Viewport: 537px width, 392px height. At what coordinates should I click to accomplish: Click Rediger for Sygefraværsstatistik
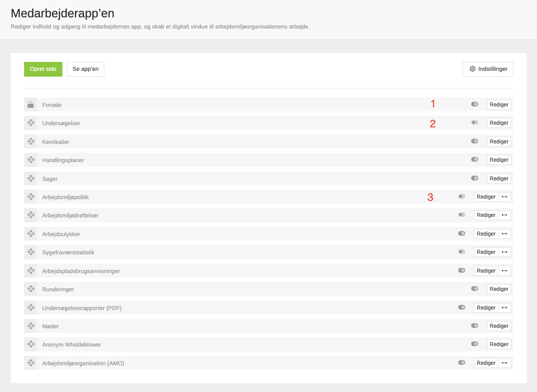point(486,252)
